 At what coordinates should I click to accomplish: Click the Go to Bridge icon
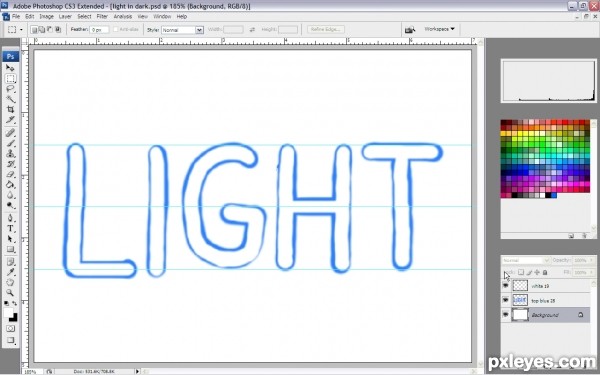(x=410, y=29)
